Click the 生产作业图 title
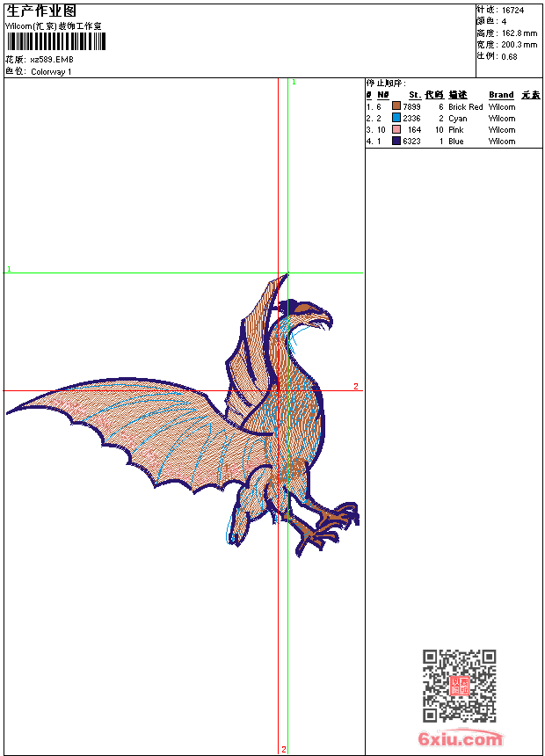The image size is (545, 756). point(41,11)
